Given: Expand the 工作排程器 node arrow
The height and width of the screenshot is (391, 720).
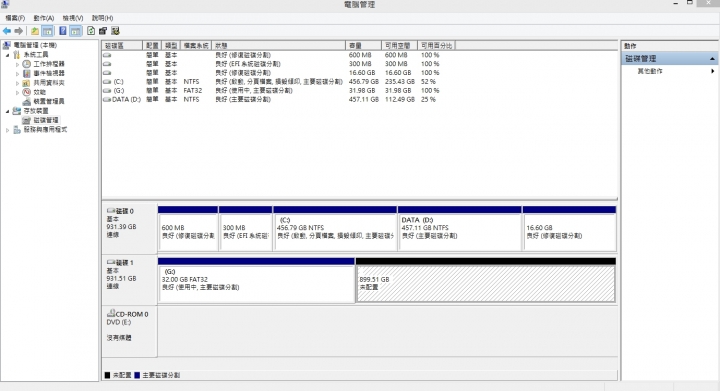Looking at the screenshot, I should click(17, 65).
